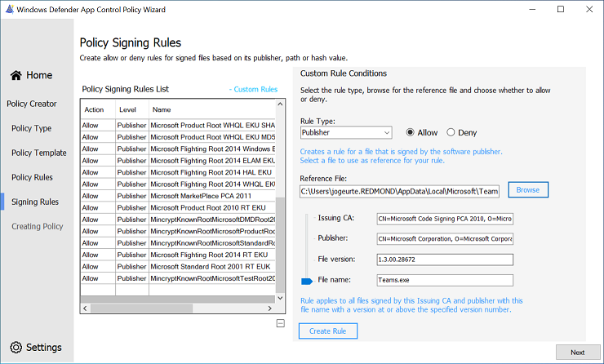The height and width of the screenshot is (364, 604).
Task: Switch to Policy Template step
Action: (38, 153)
